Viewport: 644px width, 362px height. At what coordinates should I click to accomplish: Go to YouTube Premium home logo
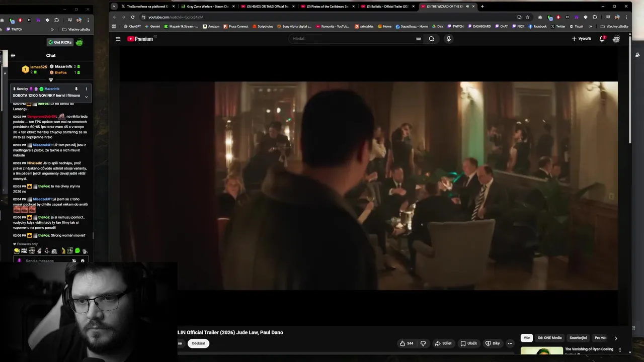coord(141,39)
